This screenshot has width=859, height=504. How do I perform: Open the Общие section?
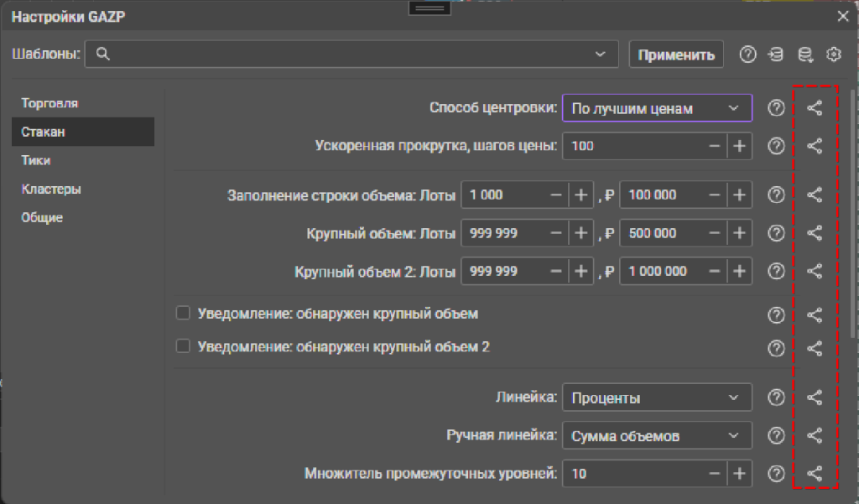(83, 217)
